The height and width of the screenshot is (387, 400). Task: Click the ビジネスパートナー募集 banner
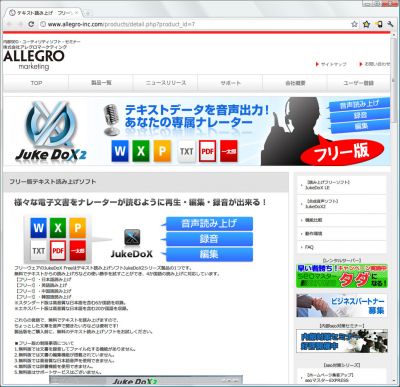pos(342,306)
